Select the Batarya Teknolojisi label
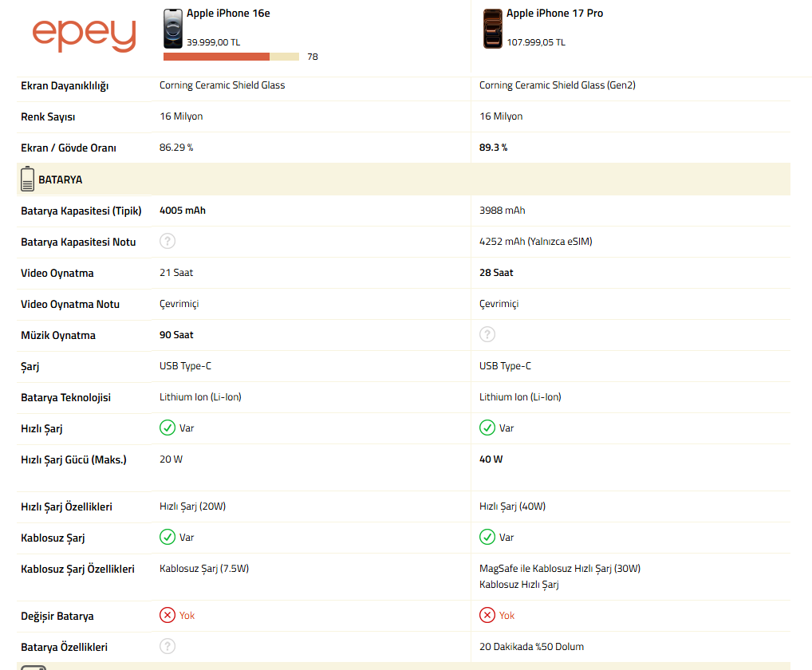Image resolution: width=812 pixels, height=670 pixels. [x=65, y=398]
